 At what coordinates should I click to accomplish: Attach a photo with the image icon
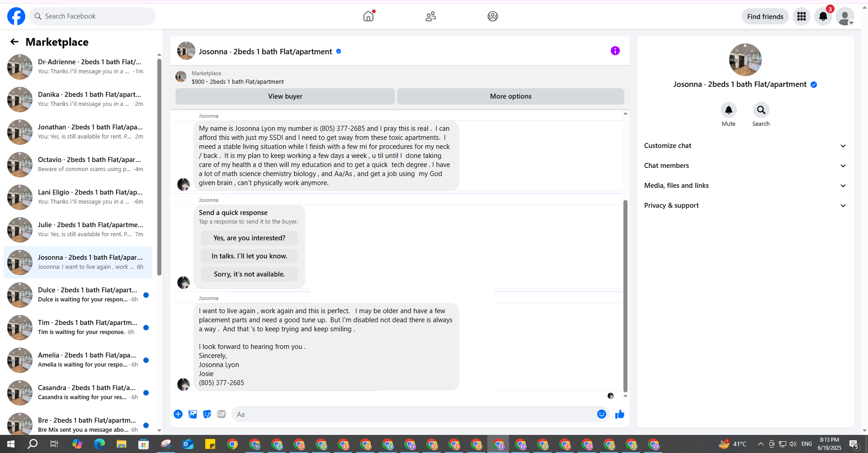point(193,414)
